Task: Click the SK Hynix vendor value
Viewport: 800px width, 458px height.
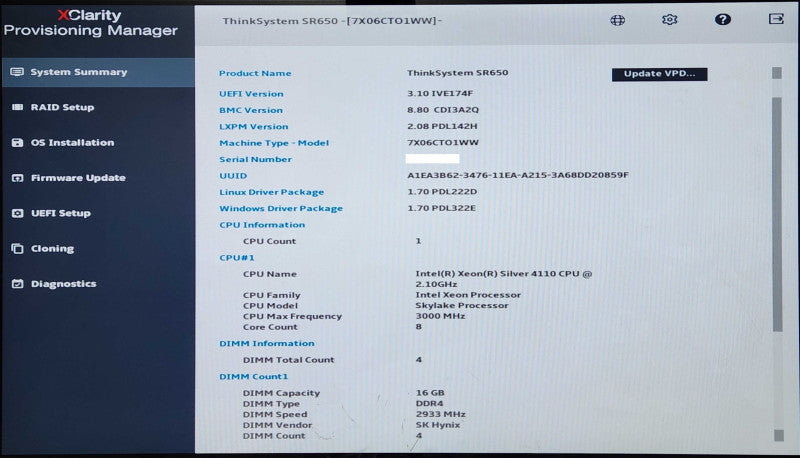Action: coord(437,425)
